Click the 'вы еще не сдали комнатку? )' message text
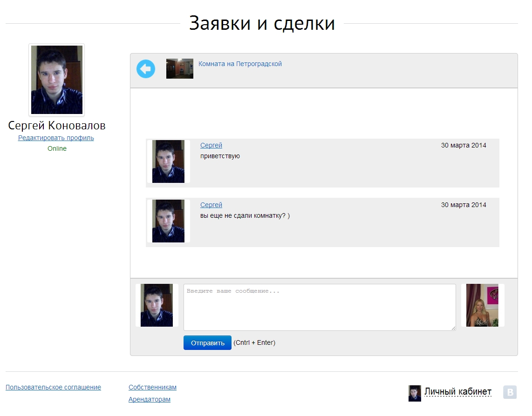Image resolution: width=532 pixels, height=416 pixels. point(245,215)
